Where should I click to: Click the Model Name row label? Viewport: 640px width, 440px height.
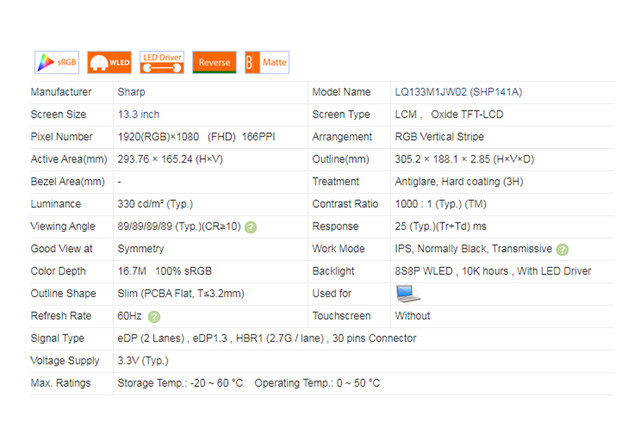pyautogui.click(x=342, y=92)
